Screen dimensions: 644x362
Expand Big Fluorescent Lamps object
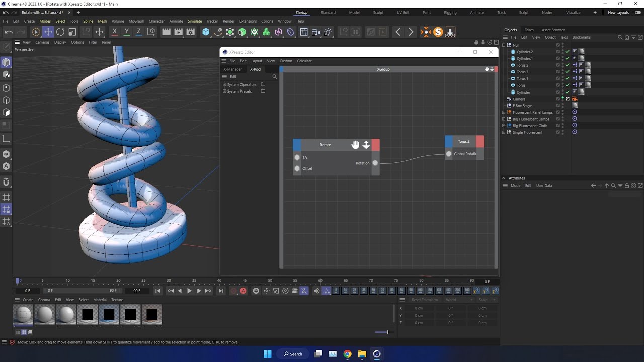(x=504, y=119)
